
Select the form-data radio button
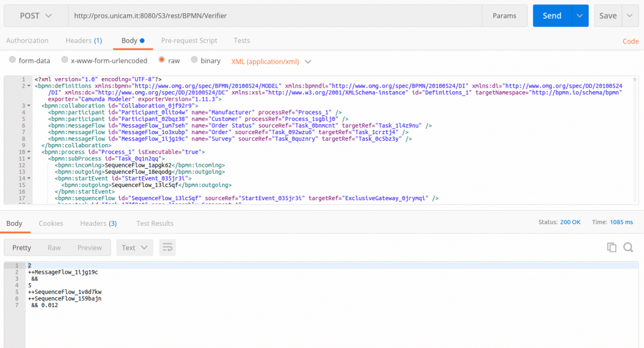[x=13, y=60]
